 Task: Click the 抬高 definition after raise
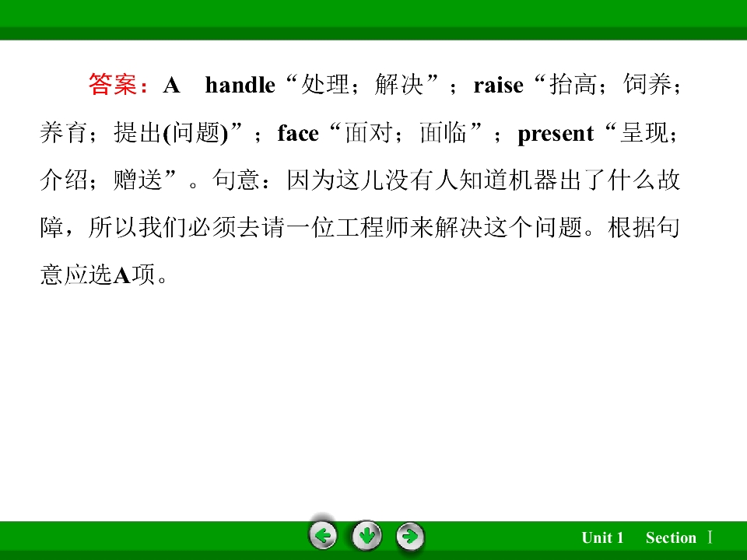tap(573, 85)
